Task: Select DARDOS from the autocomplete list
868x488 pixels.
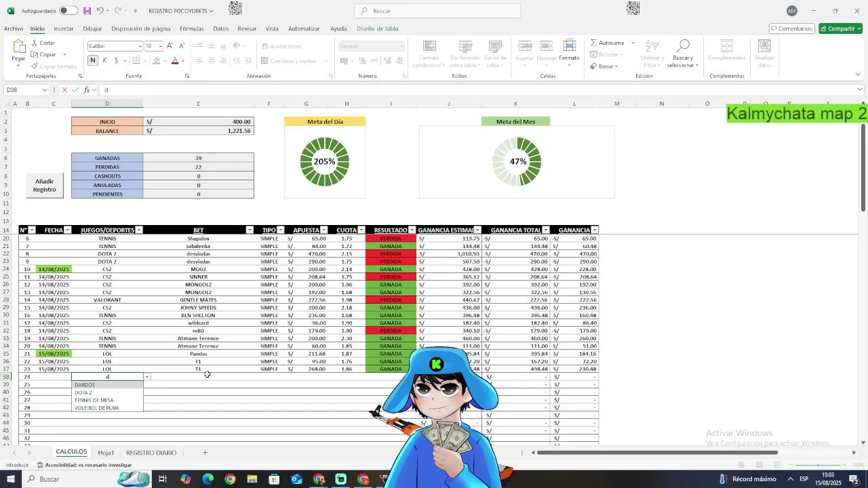Action: pyautogui.click(x=107, y=385)
